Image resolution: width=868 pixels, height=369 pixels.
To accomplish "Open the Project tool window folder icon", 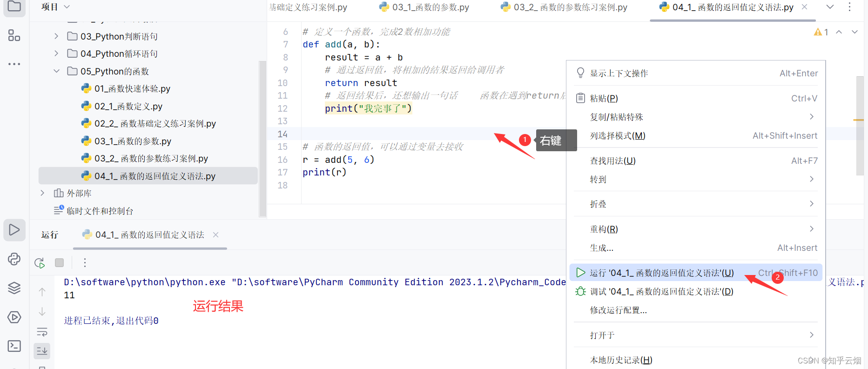I will pyautogui.click(x=14, y=7).
